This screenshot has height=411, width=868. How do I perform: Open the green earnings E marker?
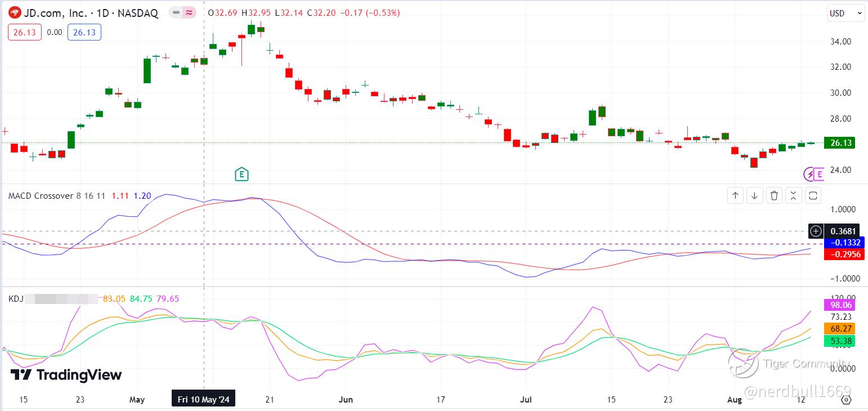point(241,174)
